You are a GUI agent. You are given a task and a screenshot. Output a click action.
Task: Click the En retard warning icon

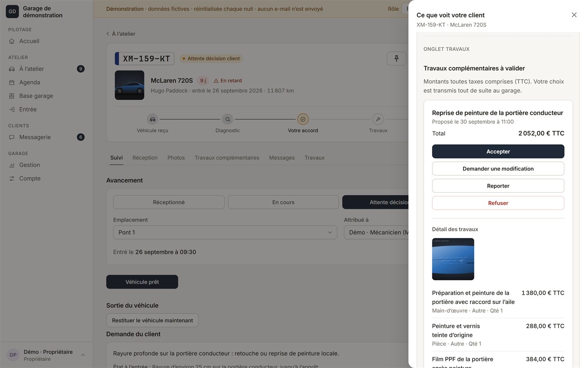click(x=216, y=81)
